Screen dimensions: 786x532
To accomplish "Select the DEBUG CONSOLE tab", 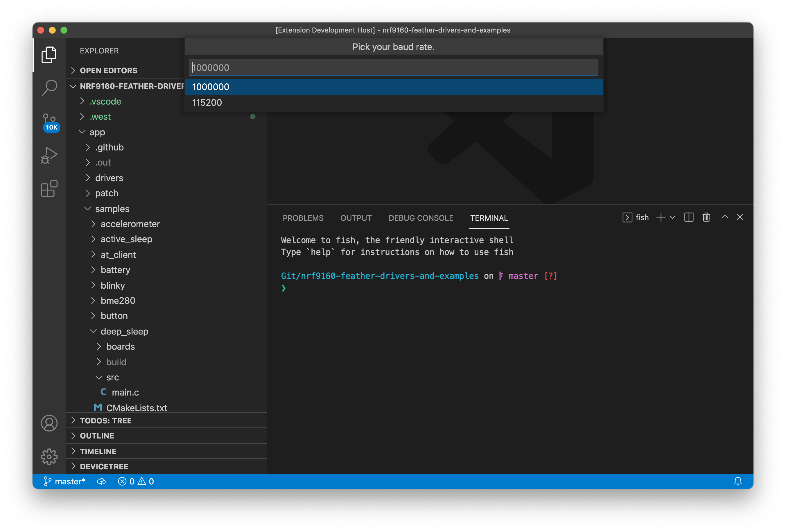I will coord(420,217).
